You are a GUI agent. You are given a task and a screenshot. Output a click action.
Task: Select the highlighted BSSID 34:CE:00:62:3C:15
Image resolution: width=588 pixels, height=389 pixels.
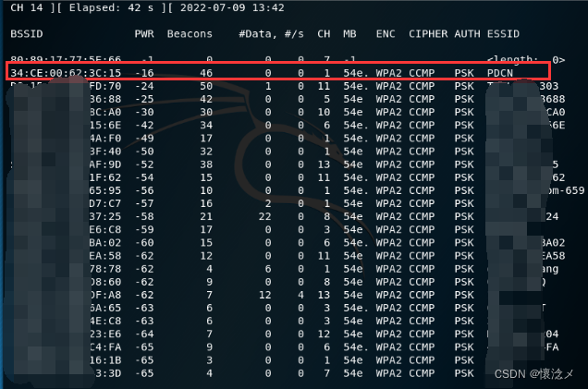point(64,70)
